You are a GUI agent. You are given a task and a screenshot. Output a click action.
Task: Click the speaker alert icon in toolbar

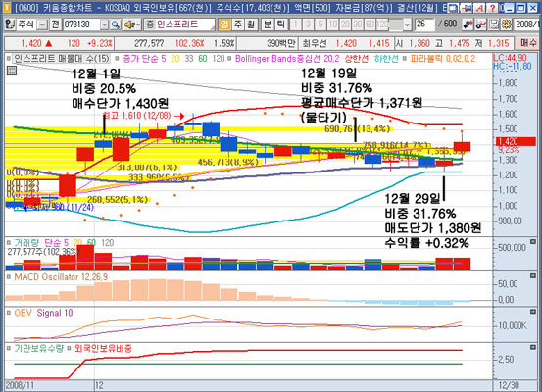pyautogui.click(x=132, y=24)
